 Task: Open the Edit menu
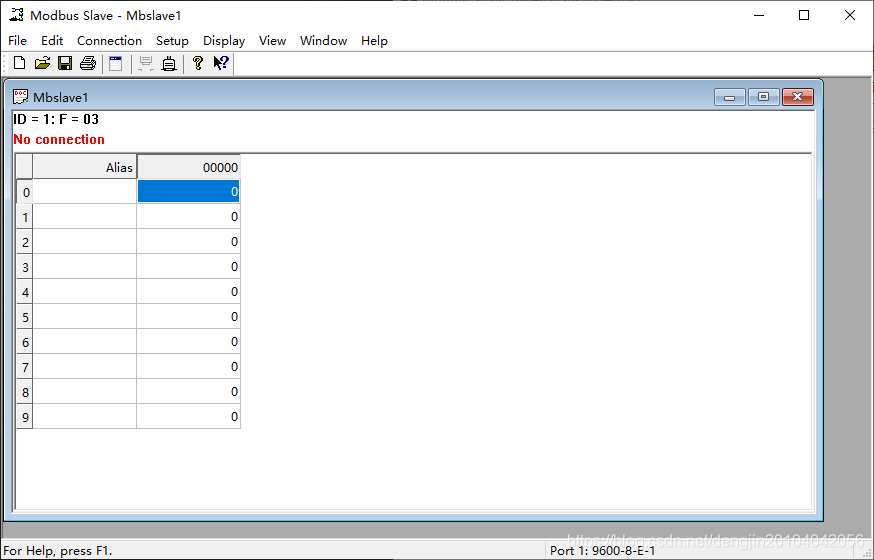coord(52,41)
